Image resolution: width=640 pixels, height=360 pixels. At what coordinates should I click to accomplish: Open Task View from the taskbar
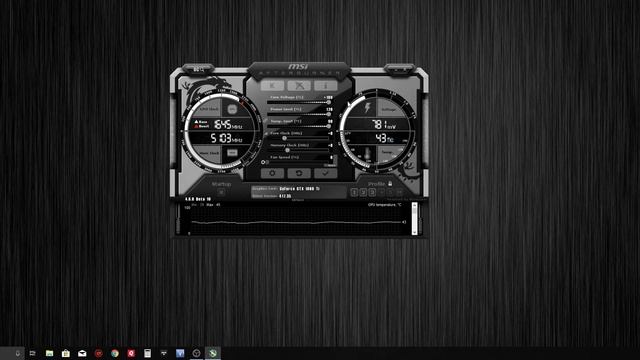(x=33, y=353)
